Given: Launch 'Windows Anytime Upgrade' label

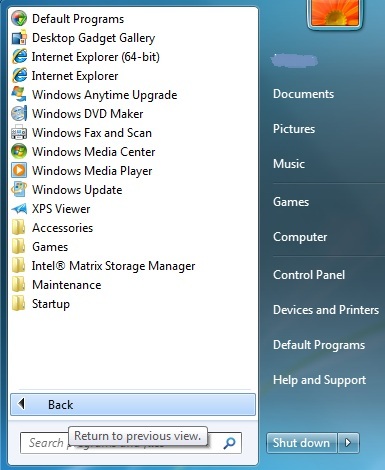Looking at the screenshot, I should (105, 95).
